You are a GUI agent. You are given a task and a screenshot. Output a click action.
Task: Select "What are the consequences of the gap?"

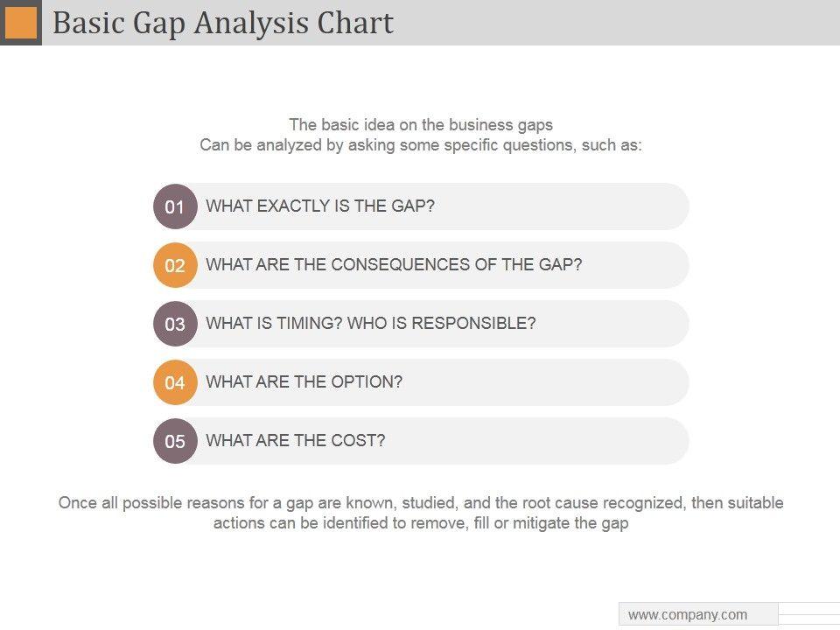click(394, 264)
